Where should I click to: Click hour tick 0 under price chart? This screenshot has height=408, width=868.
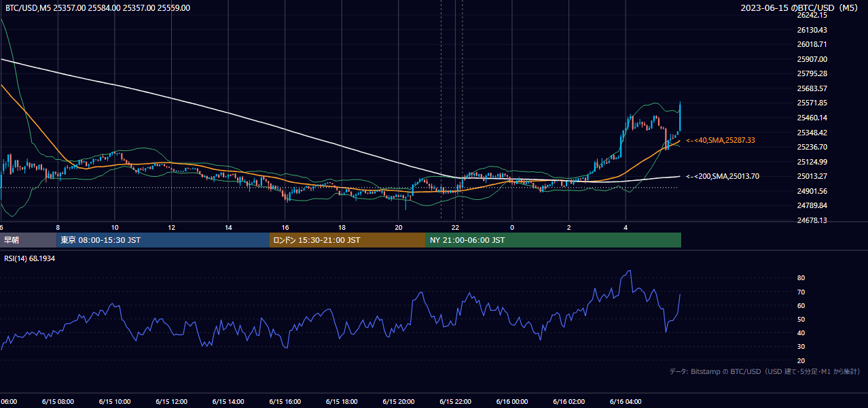pyautogui.click(x=512, y=227)
